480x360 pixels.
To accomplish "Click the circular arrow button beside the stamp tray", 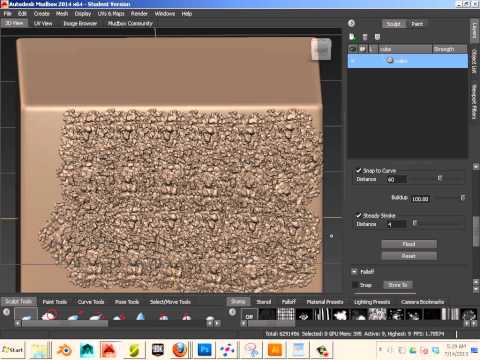I will tap(232, 312).
